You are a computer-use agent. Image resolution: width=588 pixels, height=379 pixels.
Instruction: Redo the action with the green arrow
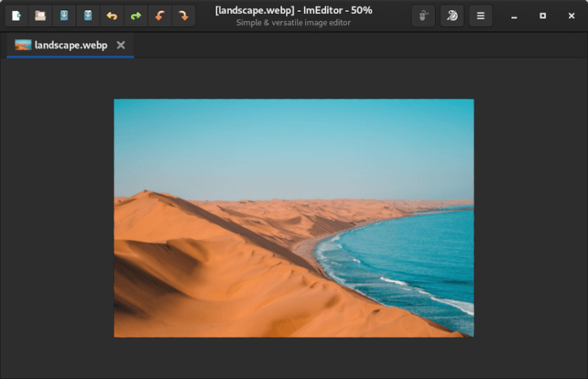point(135,15)
